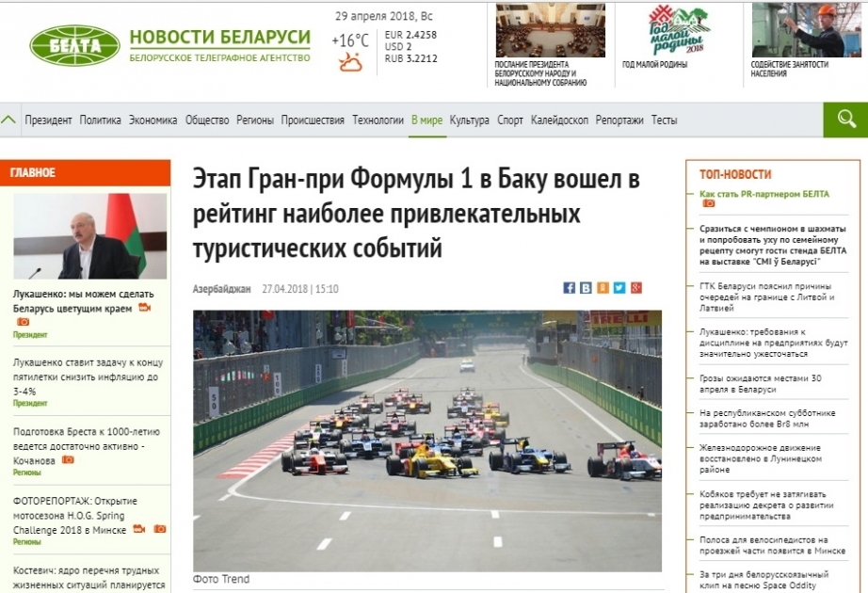Image resolution: width=868 pixels, height=593 pixels.
Task: Open 'Лукашенко: мы можем сделать Беларусь цветущим краем'
Action: (x=83, y=301)
